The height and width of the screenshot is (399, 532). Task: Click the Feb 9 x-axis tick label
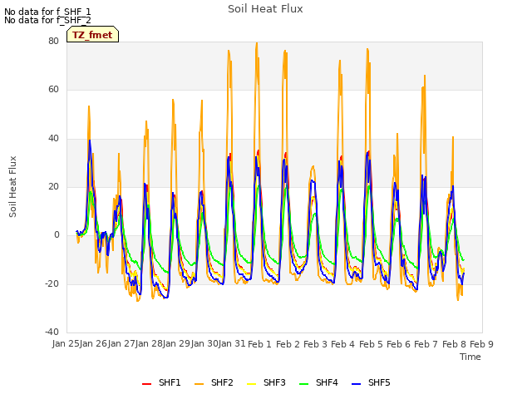(482, 344)
